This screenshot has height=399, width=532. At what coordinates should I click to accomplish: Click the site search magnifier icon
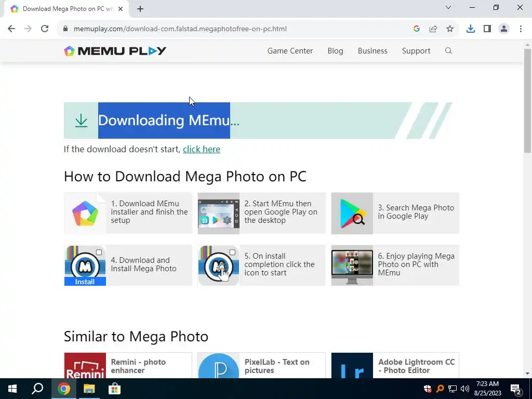point(448,51)
